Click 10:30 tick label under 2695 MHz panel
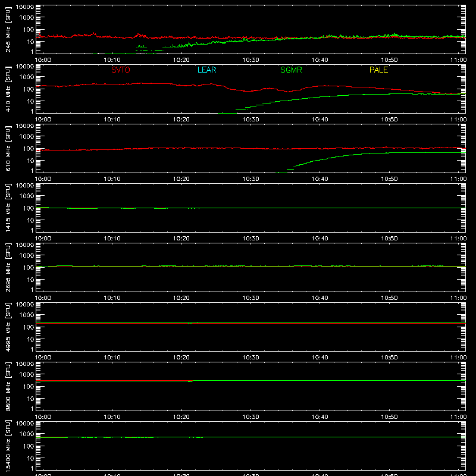Viewport: 476px width, 476px height. 250,298
